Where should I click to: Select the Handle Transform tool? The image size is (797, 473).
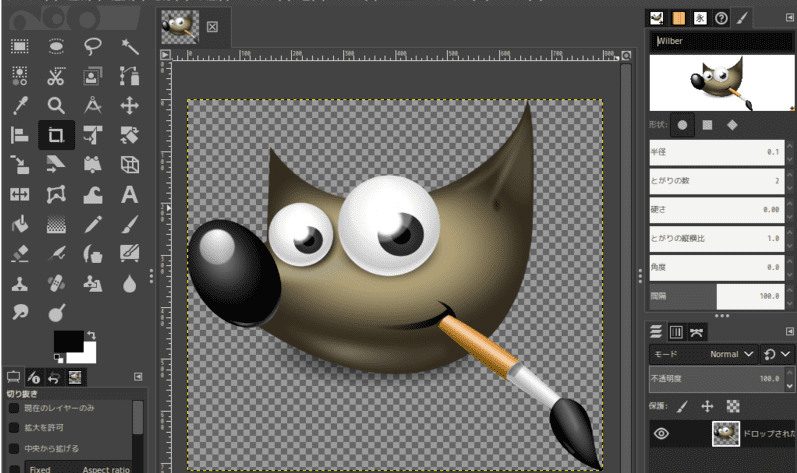93,165
